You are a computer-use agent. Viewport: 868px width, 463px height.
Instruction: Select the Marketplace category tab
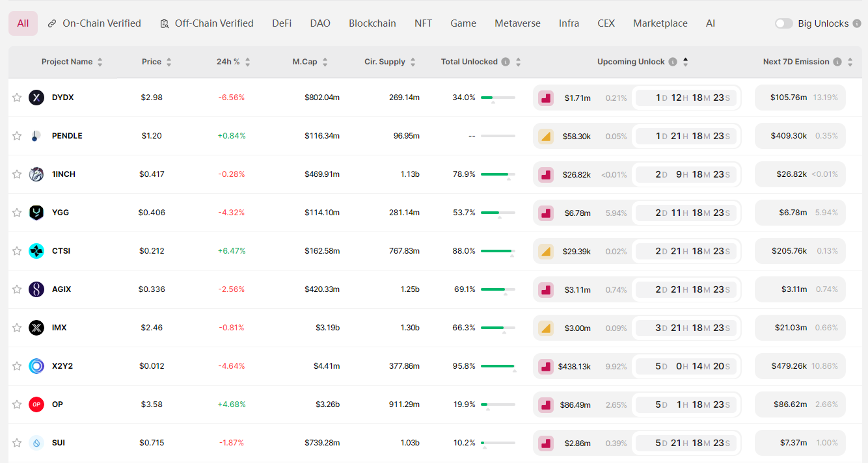point(660,23)
